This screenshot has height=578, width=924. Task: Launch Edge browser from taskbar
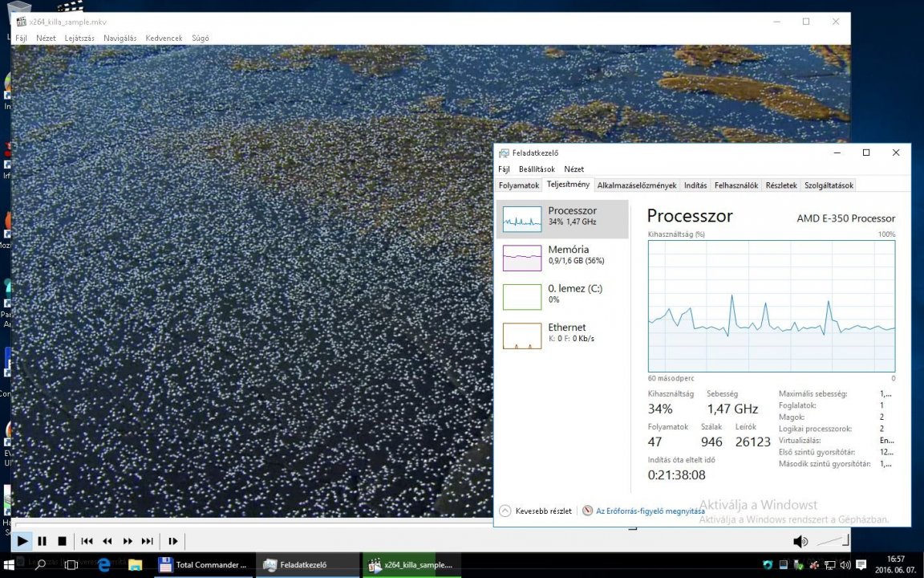[103, 565]
